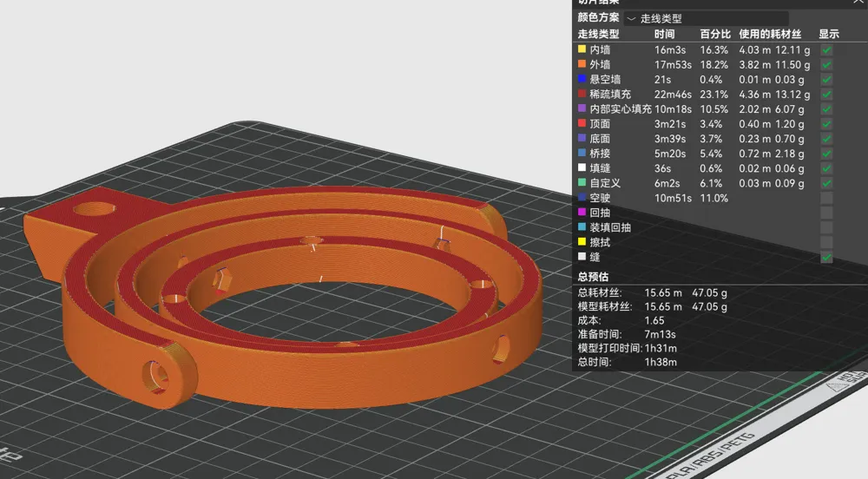Viewport: 868px width, 479px height.
Task: Toggle the 缝 seam display checkbox
Action: [826, 257]
